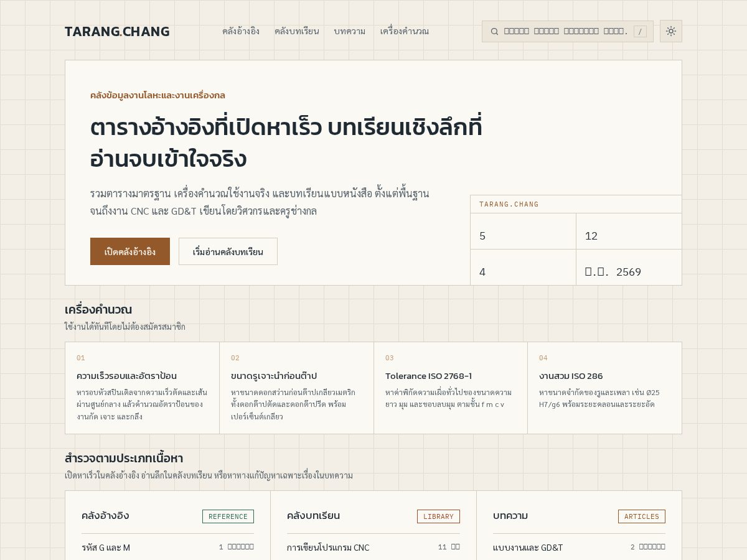Click the stat cell showing 4
This screenshot has height=560, width=747.
coord(523,268)
